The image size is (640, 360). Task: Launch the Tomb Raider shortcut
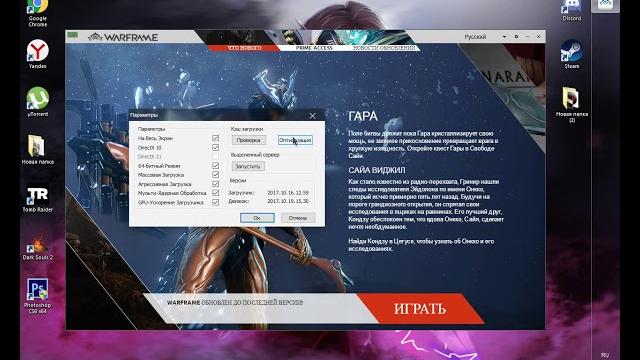pyautogui.click(x=38, y=198)
